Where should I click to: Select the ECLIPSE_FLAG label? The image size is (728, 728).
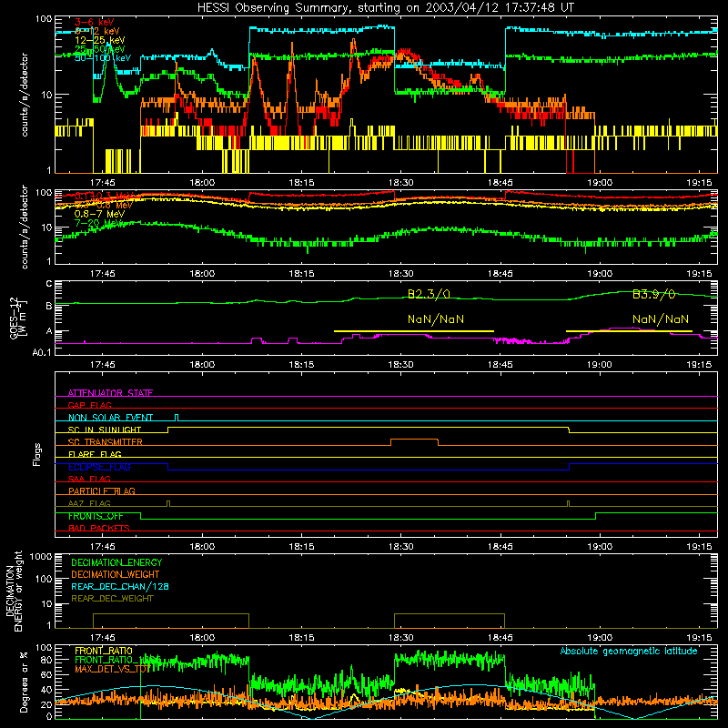coord(99,467)
